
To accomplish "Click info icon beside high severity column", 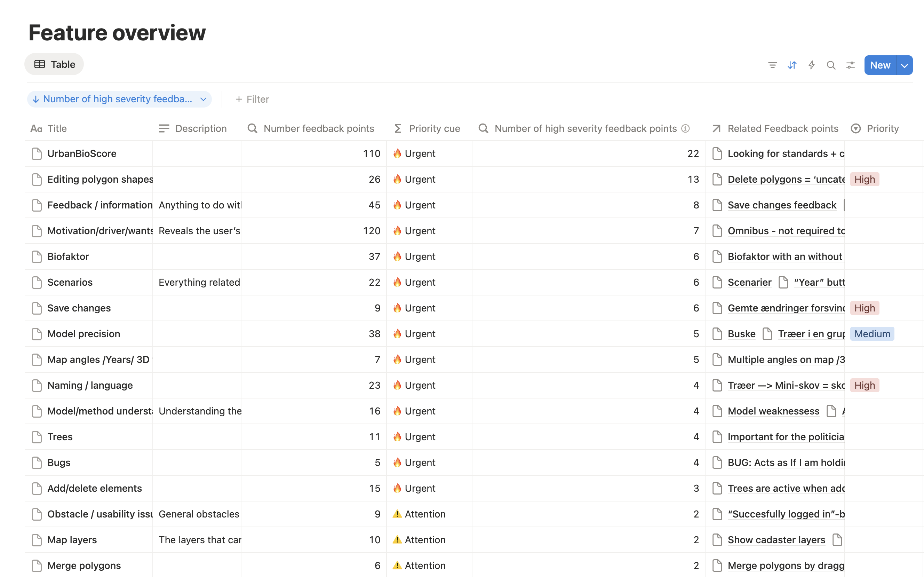I will point(686,129).
